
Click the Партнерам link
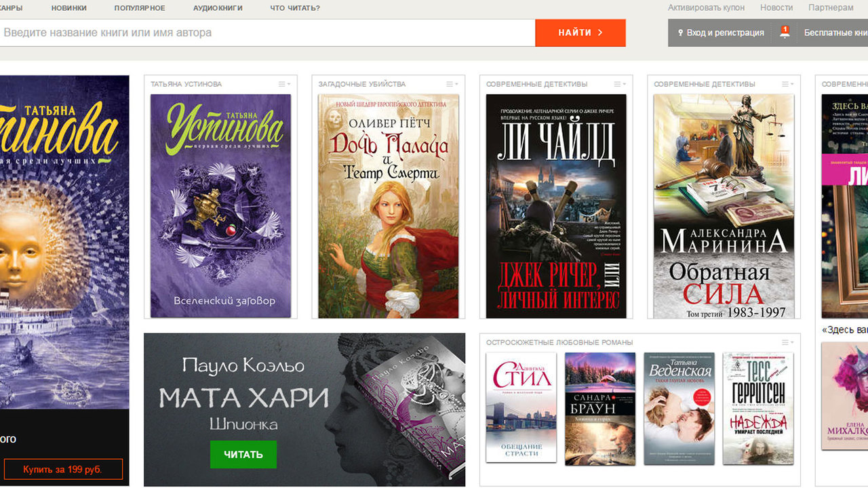831,7
